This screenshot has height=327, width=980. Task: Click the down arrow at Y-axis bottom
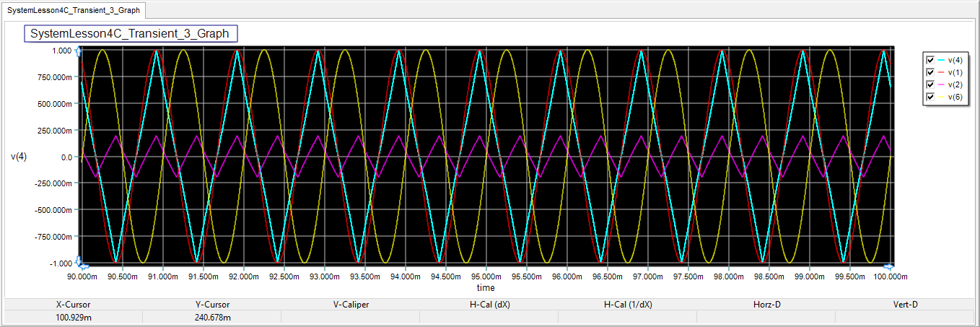click(x=78, y=261)
